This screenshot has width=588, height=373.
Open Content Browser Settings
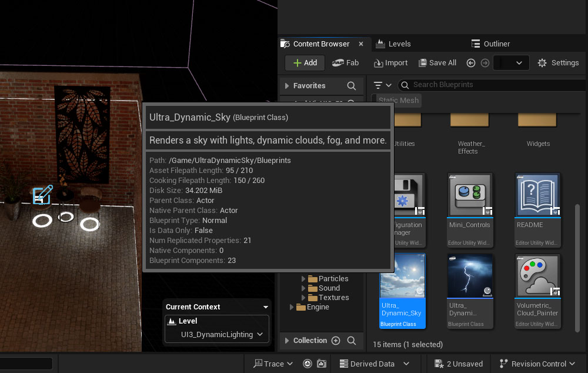pyautogui.click(x=558, y=63)
